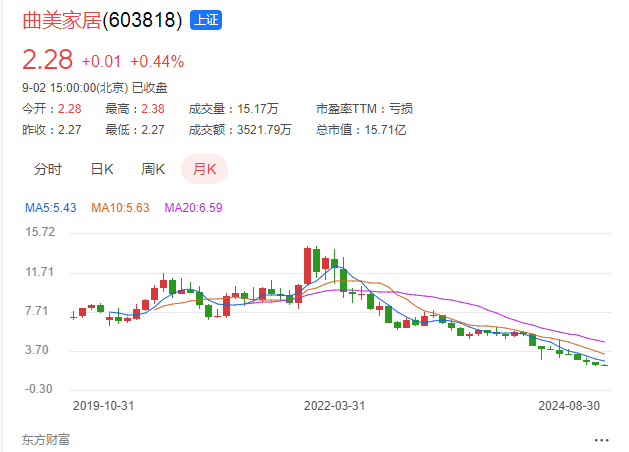Screen dimensions: 629x452
Task: Click the -0.30 y-axis label
Action: pyautogui.click(x=39, y=389)
